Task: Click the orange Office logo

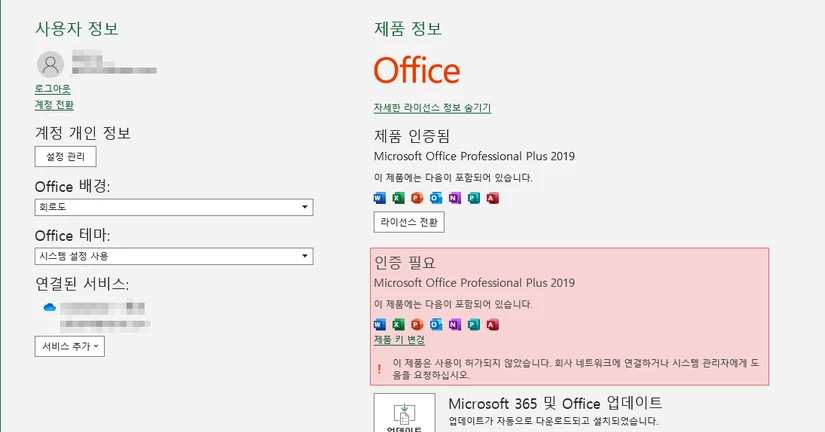Action: pyautogui.click(x=417, y=71)
